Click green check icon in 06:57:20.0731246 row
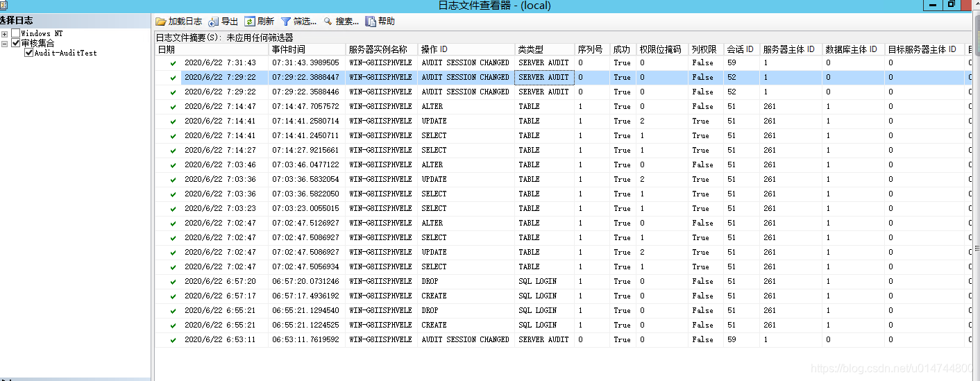 (x=173, y=282)
